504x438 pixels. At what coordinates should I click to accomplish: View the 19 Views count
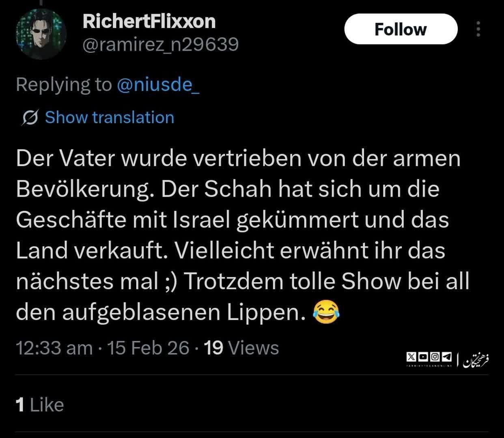[241, 348]
